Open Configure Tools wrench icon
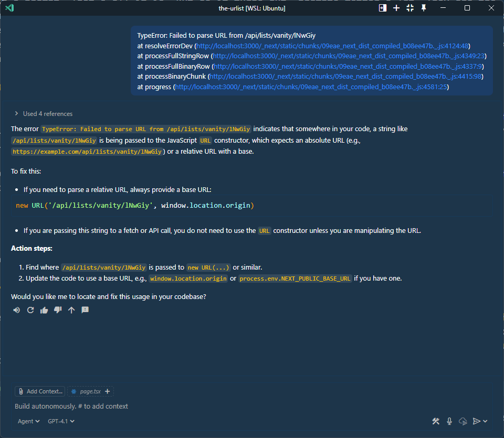This screenshot has height=438, width=504. point(436,421)
